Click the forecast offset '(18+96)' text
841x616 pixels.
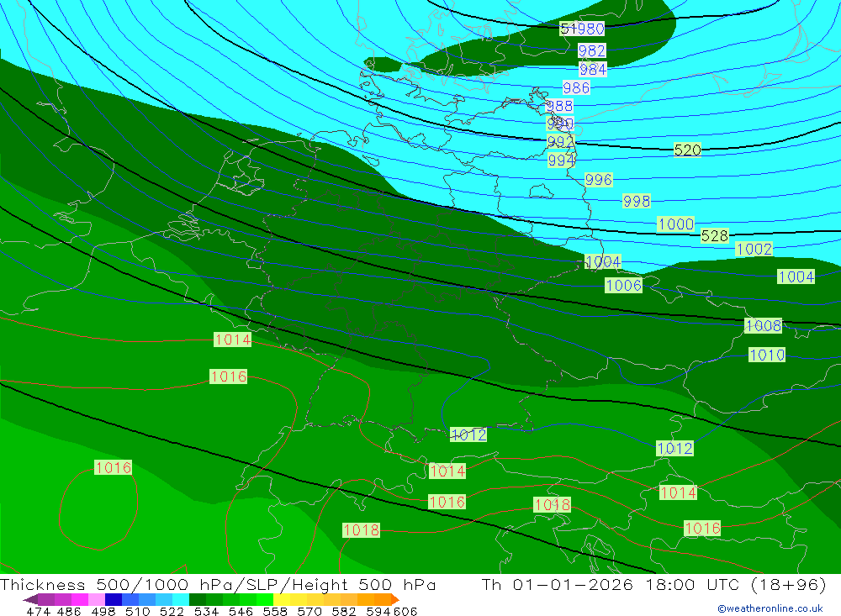[x=787, y=584]
